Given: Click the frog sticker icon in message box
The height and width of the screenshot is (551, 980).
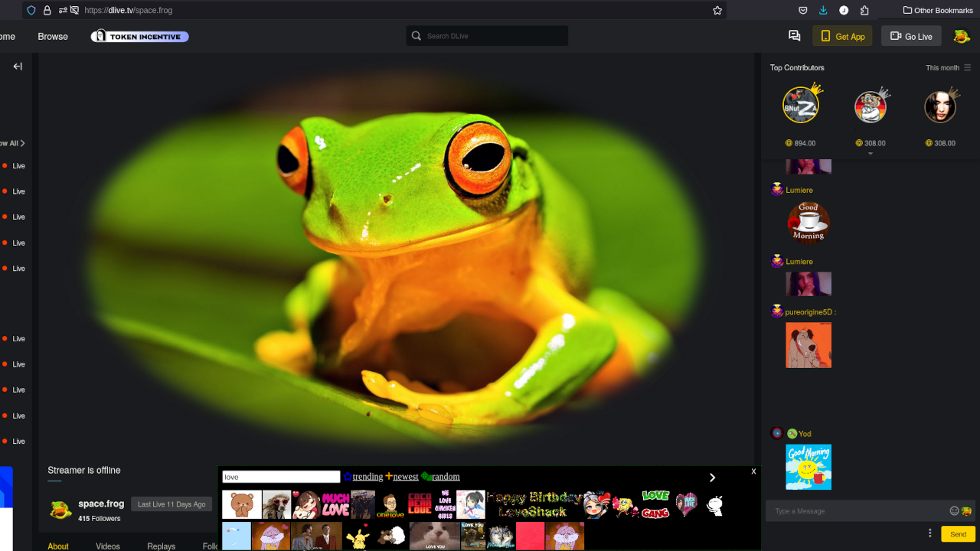Looking at the screenshot, I should (x=967, y=511).
